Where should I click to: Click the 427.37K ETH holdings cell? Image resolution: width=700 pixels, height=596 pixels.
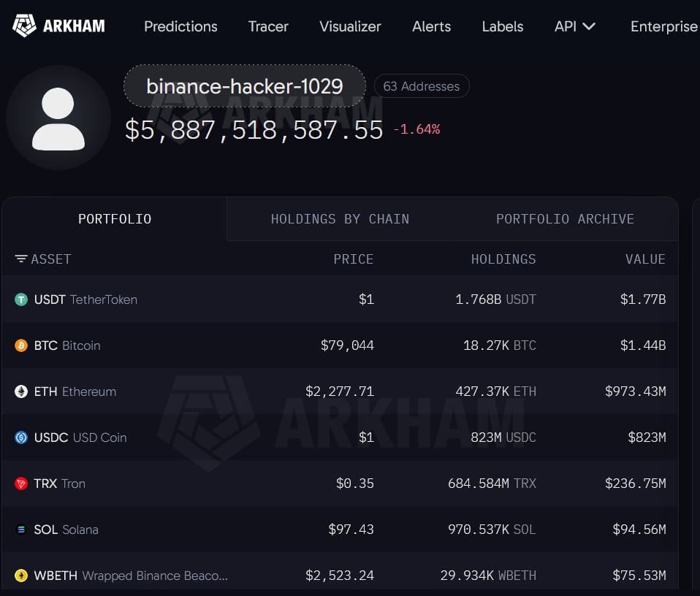click(495, 391)
